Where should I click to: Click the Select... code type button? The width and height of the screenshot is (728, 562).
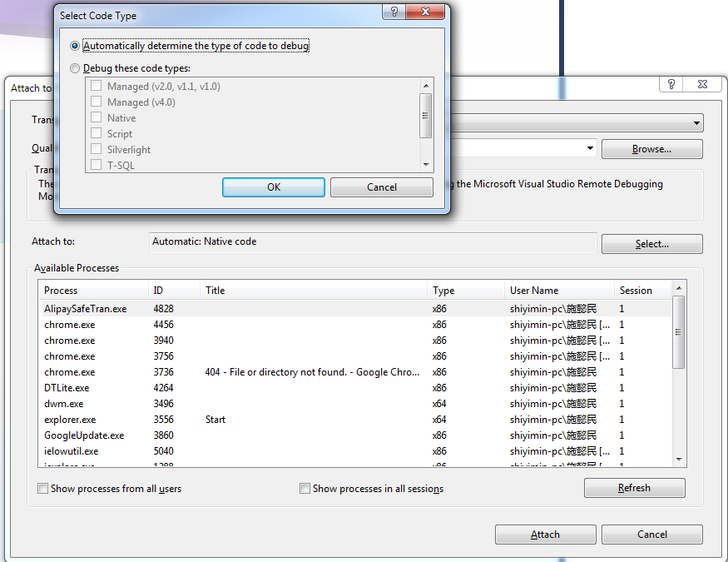[x=651, y=244]
